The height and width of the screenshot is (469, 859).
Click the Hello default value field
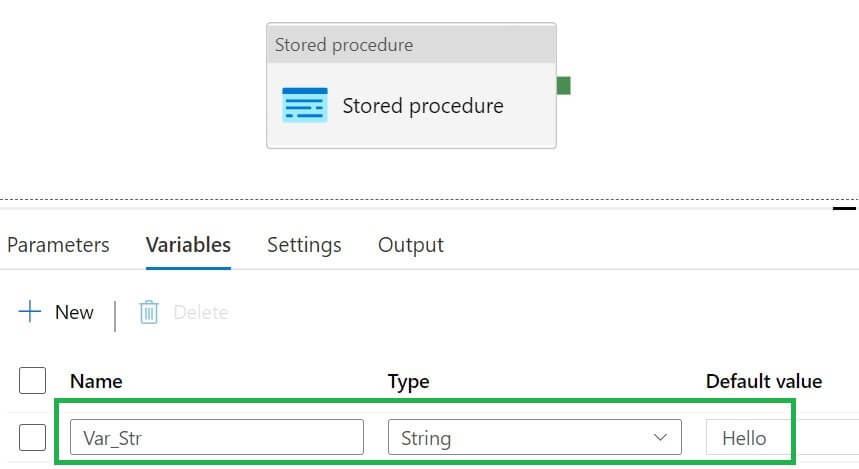[760, 438]
